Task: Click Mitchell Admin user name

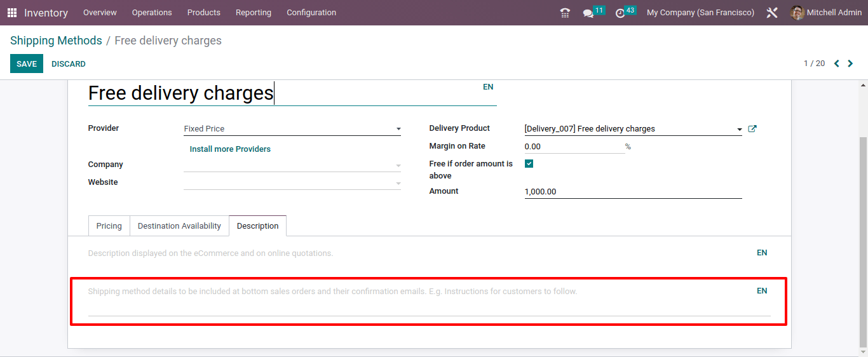Action: 834,13
